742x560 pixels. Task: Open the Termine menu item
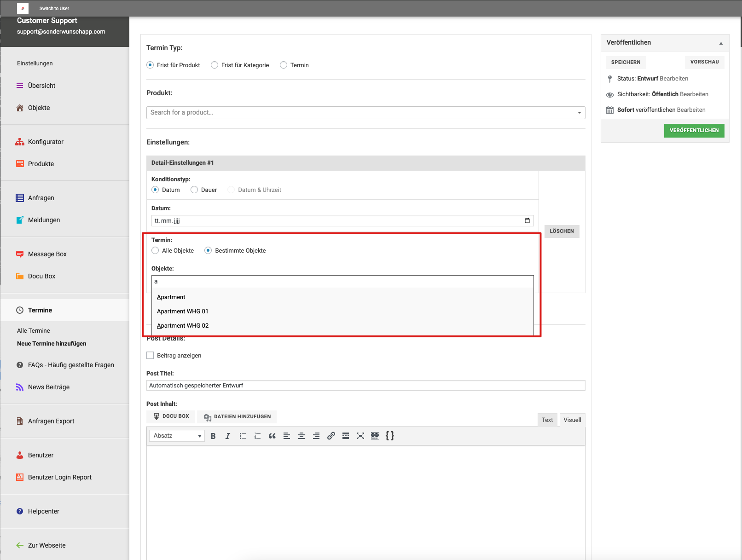point(64,310)
